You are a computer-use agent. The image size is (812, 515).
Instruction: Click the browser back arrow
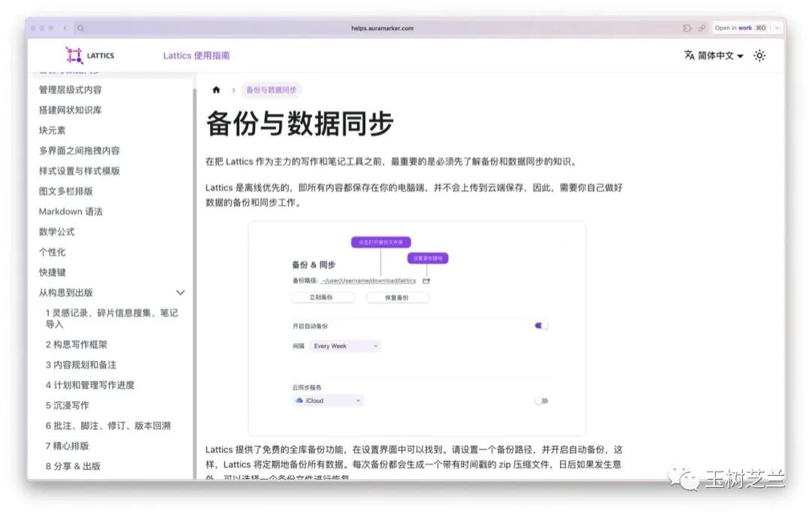(x=65, y=28)
